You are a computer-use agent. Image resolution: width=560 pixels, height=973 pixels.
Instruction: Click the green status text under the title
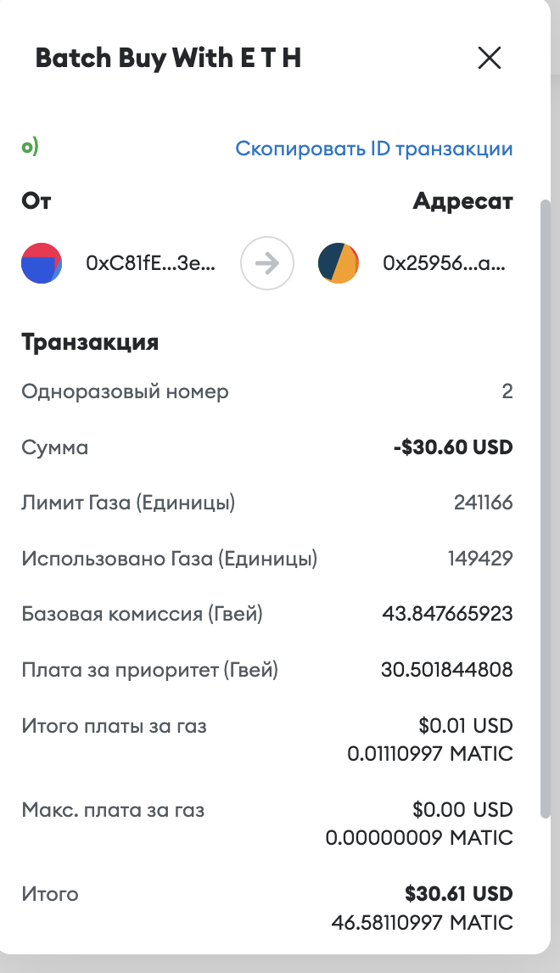click(30, 148)
